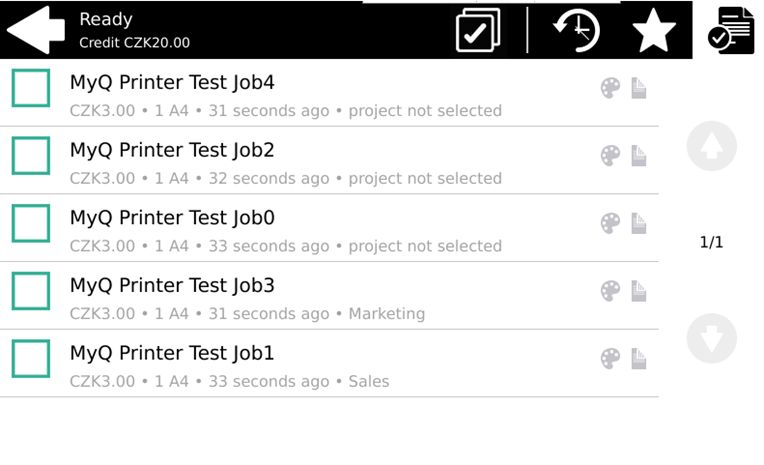Check the box for MyQ Printer Test Job4
The height and width of the screenshot is (465, 764).
pyautogui.click(x=31, y=88)
